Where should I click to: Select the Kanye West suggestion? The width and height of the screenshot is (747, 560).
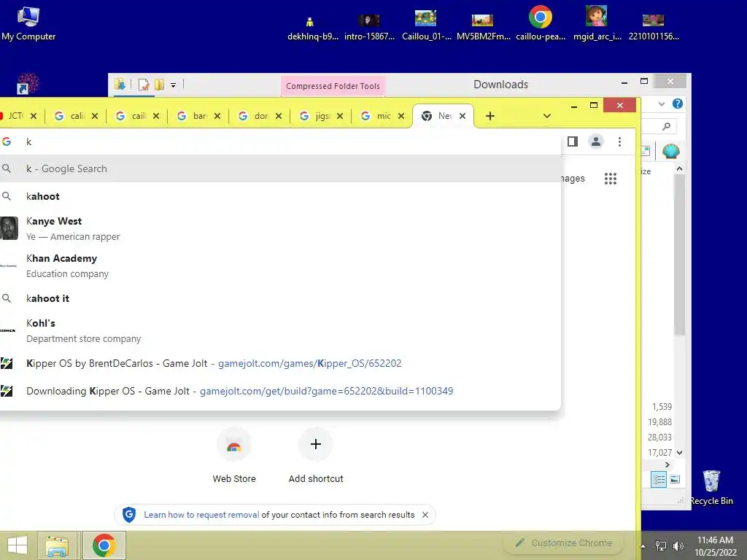tap(280, 228)
